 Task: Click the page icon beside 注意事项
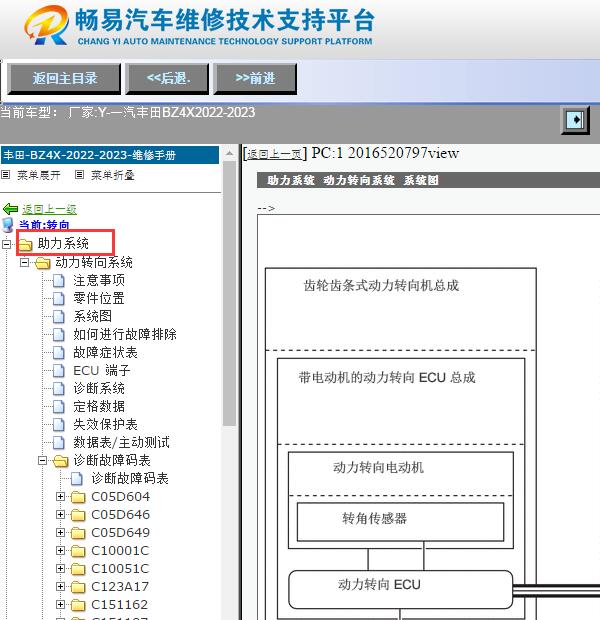click(x=59, y=281)
